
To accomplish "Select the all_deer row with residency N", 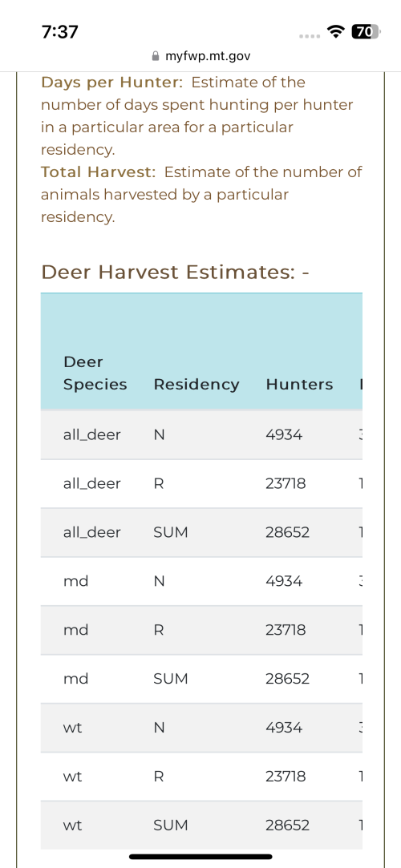I will click(x=201, y=434).
